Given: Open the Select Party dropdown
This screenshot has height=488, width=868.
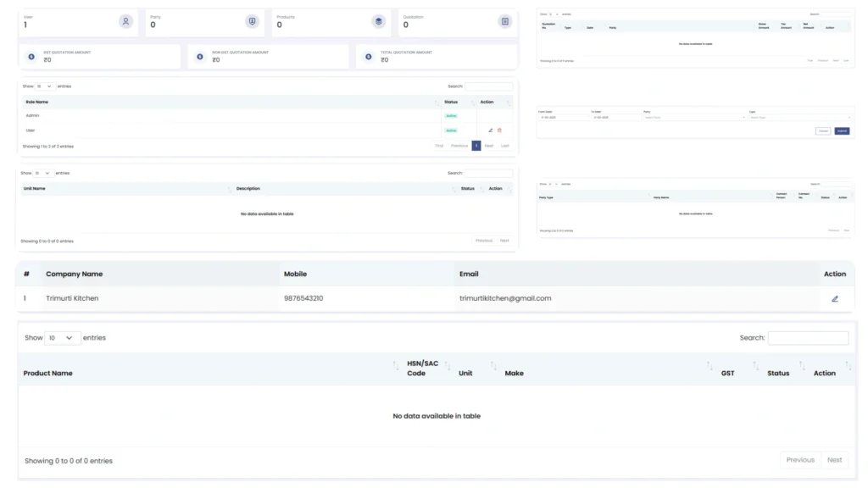Looking at the screenshot, I should pyautogui.click(x=694, y=117).
